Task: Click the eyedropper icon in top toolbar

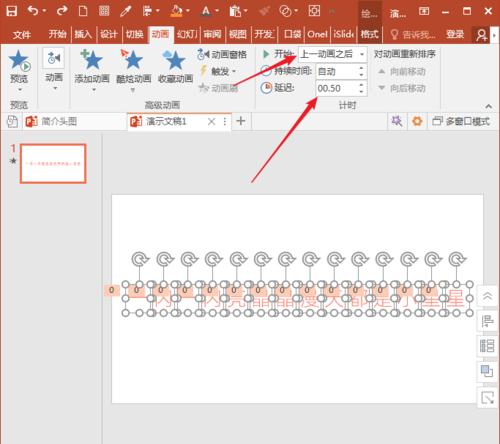Action: coord(125,11)
